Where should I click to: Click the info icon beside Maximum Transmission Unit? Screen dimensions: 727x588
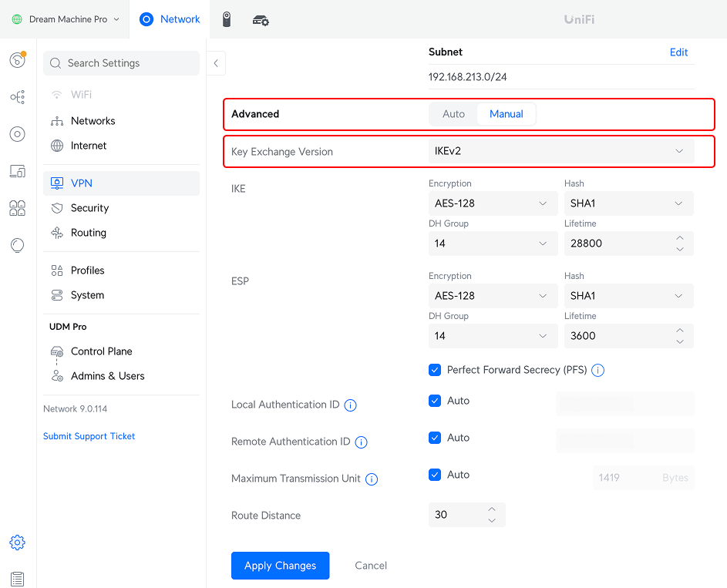(372, 479)
